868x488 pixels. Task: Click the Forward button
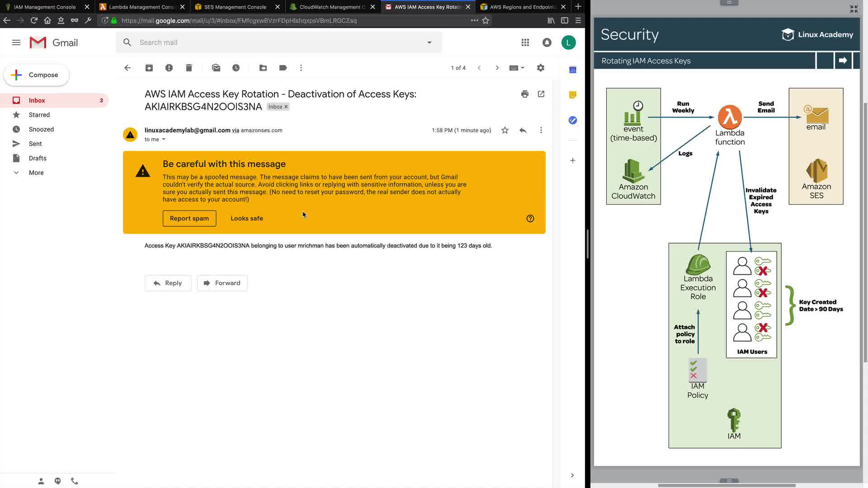[222, 283]
